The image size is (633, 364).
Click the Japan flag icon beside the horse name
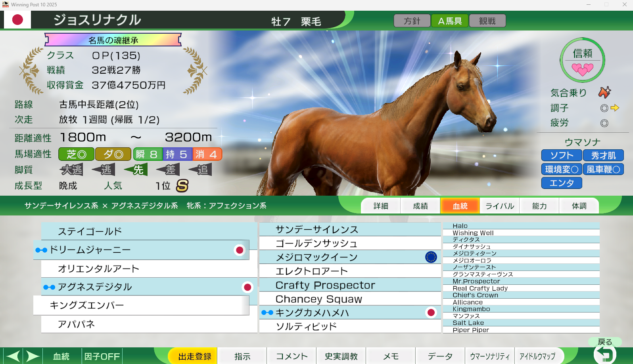tap(17, 20)
